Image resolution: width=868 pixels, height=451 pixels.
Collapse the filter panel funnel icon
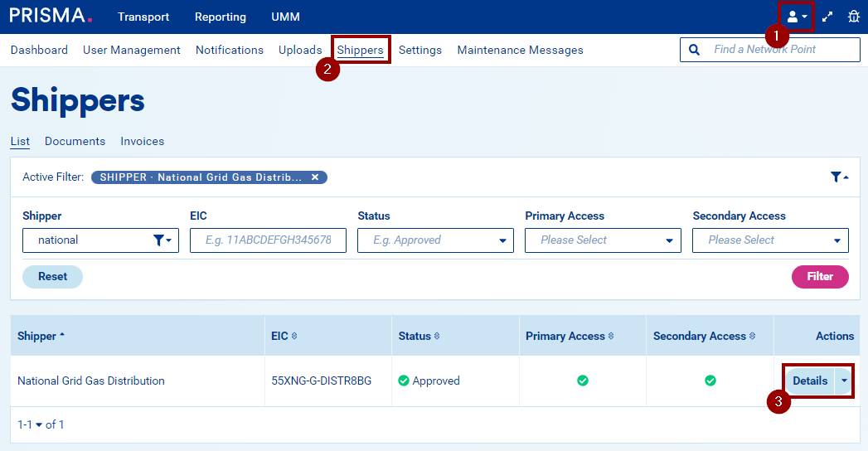(x=838, y=177)
